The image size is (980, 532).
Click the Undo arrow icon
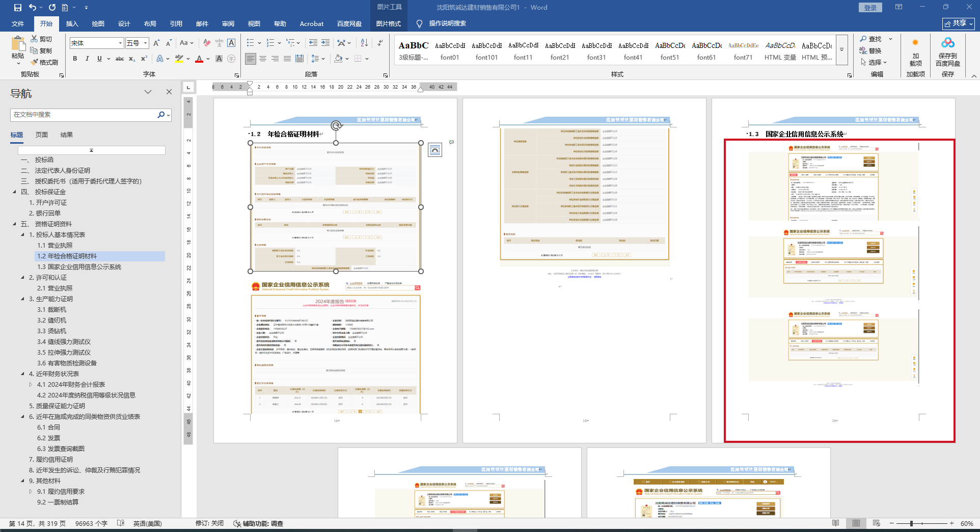tap(33, 8)
